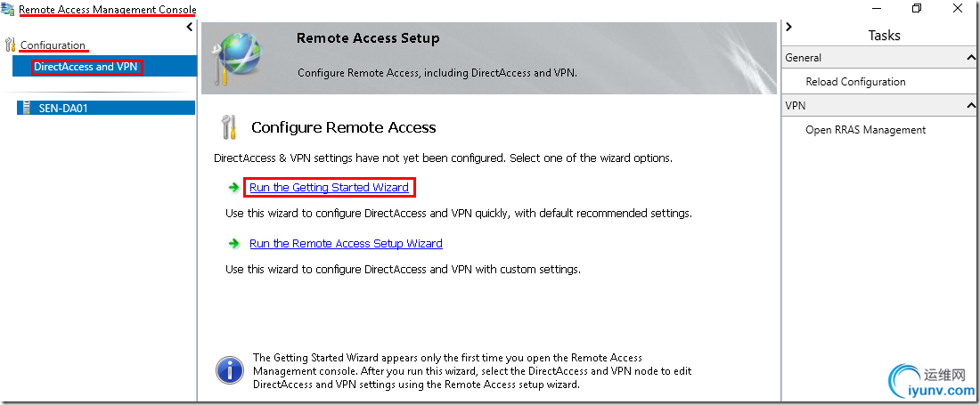The image size is (980, 405).
Task: Click green arrow beside Getting Started Wizard
Action: coord(234,188)
